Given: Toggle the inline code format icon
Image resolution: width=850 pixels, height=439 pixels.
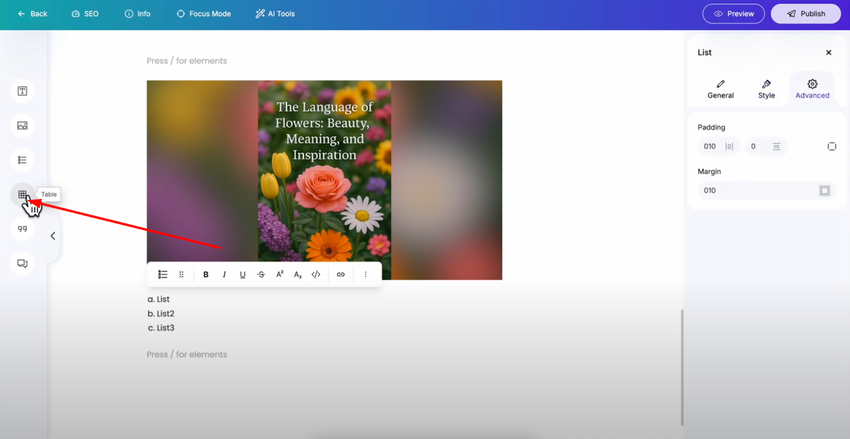Looking at the screenshot, I should (x=316, y=275).
